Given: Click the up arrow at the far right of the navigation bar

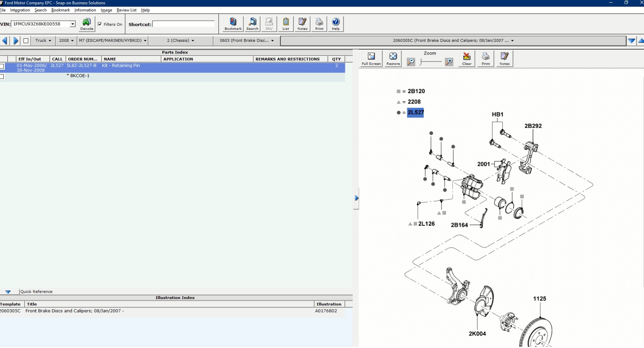Looking at the screenshot, I should tap(641, 41).
